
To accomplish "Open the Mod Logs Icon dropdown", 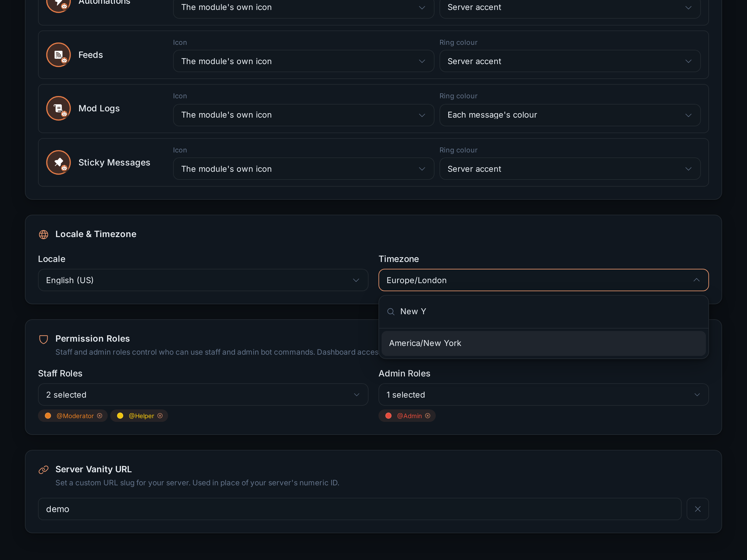I will point(303,115).
